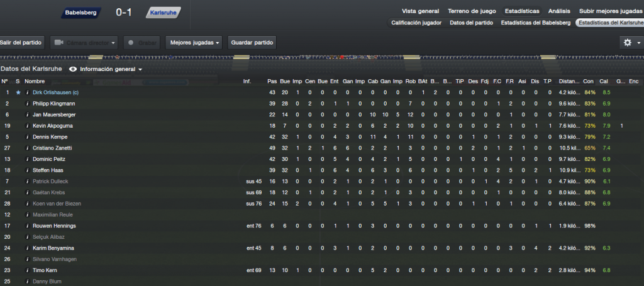
Task: Open the Calificación jugador tab
Action: 416,23
